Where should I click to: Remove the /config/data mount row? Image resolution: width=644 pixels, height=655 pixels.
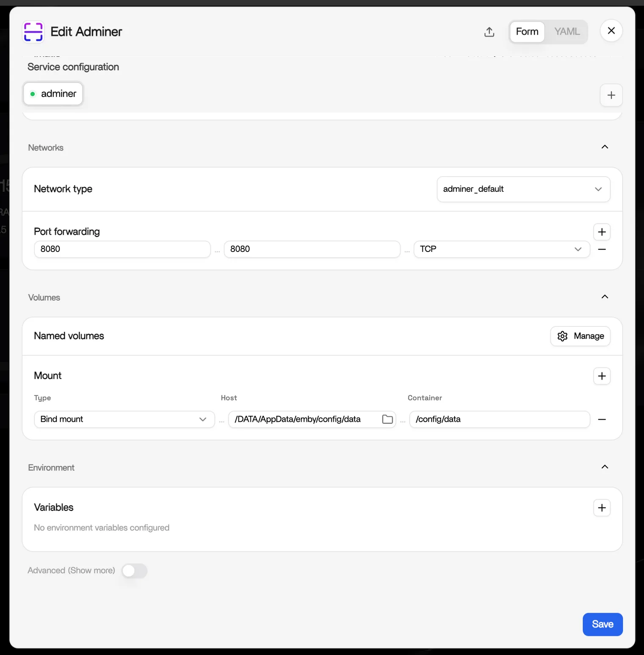(602, 420)
